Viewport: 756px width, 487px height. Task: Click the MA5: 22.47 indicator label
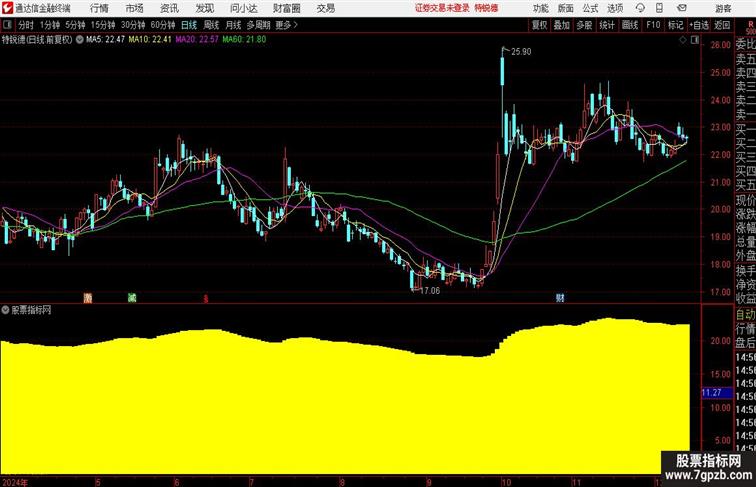click(105, 40)
